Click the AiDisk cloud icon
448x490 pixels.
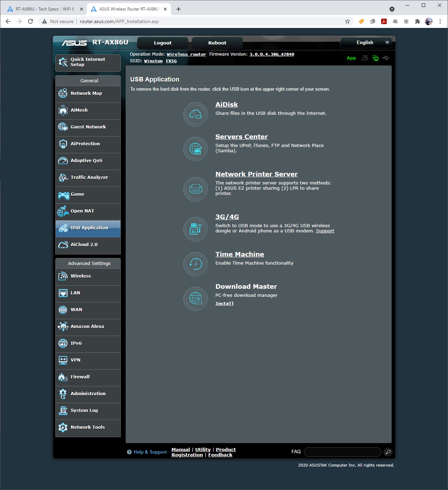(x=196, y=114)
